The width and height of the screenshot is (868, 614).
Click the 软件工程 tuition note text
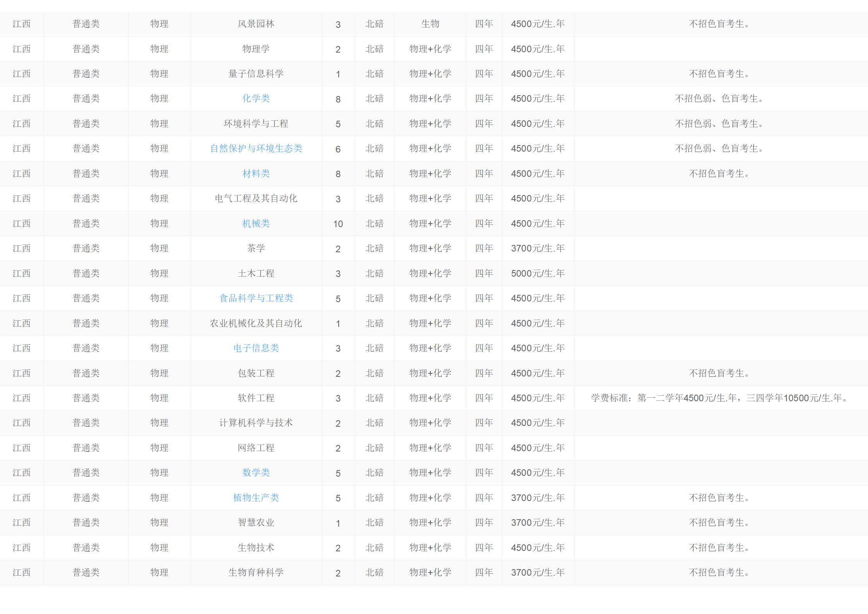coord(719,398)
